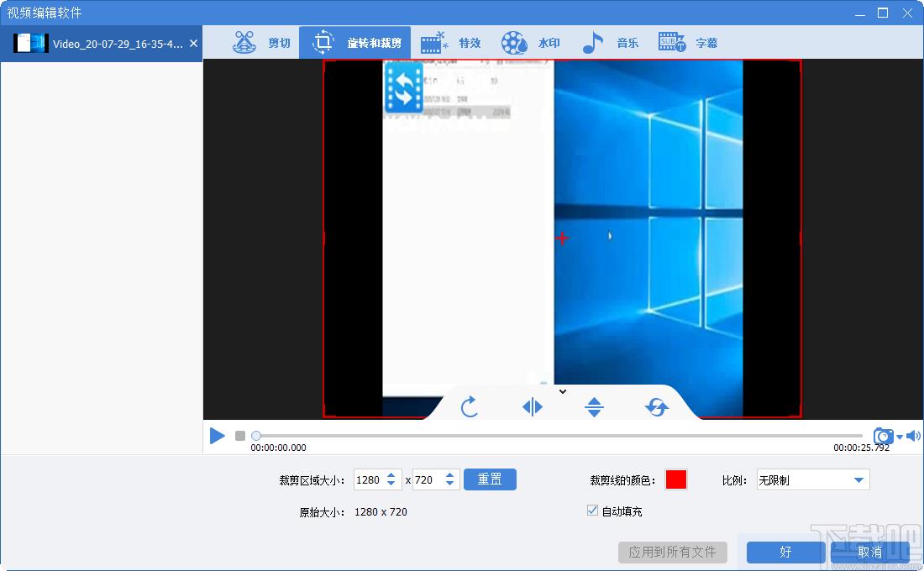The height and width of the screenshot is (571, 924).
Task: Click the 重置 reset button
Action: pos(490,479)
